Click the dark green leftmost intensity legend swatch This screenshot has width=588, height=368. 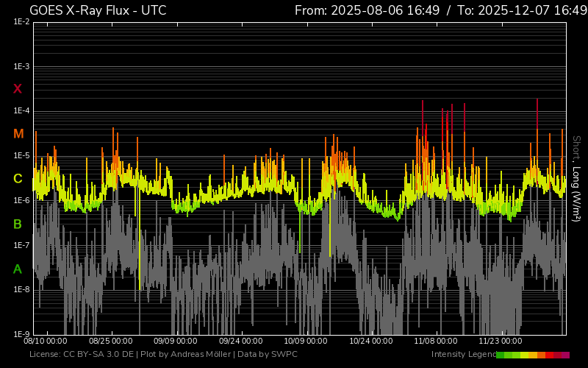[501, 355]
